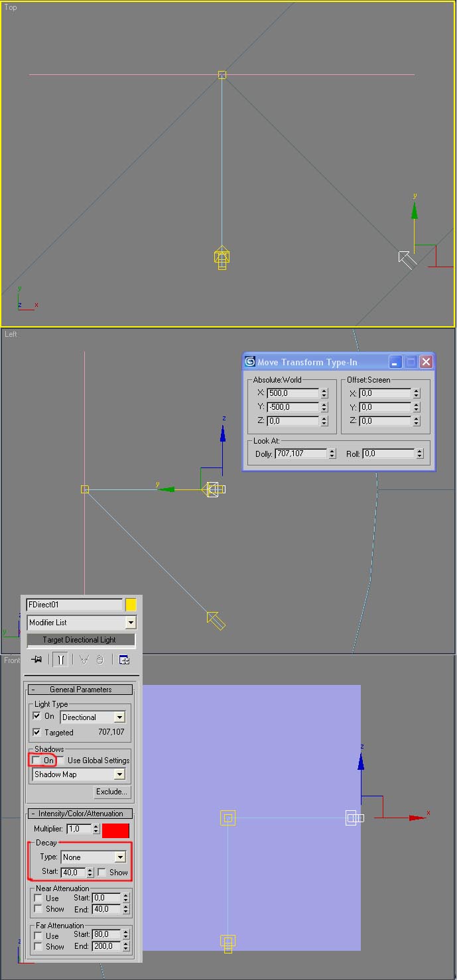Viewport: 457px width, 980px height.
Task: Open the Decay Type dropdown
Action: point(120,857)
